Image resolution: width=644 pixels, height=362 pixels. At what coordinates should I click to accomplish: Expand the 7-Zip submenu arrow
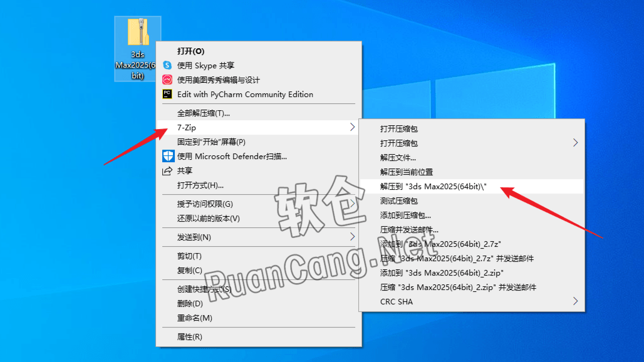352,128
